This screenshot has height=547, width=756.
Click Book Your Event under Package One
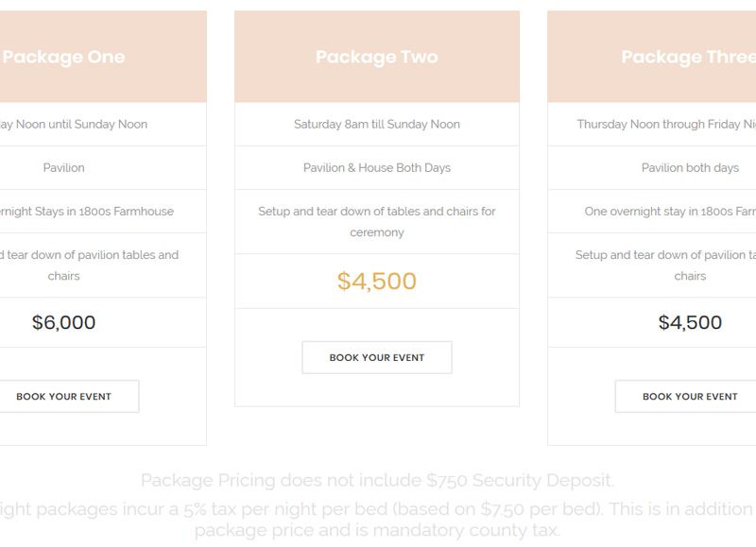click(63, 396)
